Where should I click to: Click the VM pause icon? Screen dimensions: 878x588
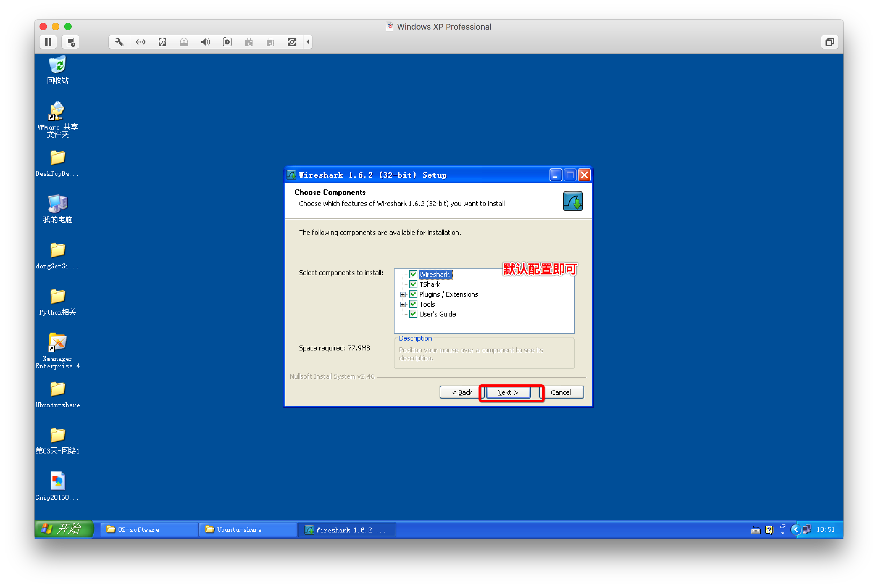tap(48, 42)
